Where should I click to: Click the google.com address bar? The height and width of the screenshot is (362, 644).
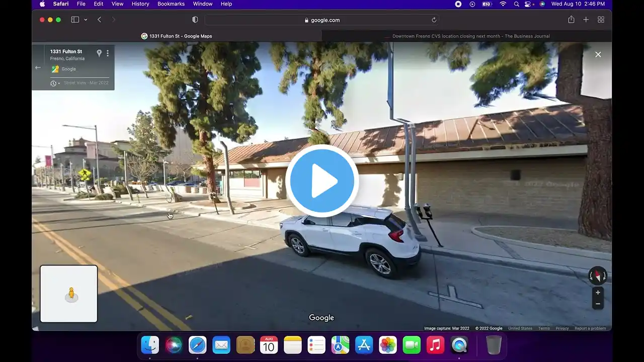(x=322, y=20)
